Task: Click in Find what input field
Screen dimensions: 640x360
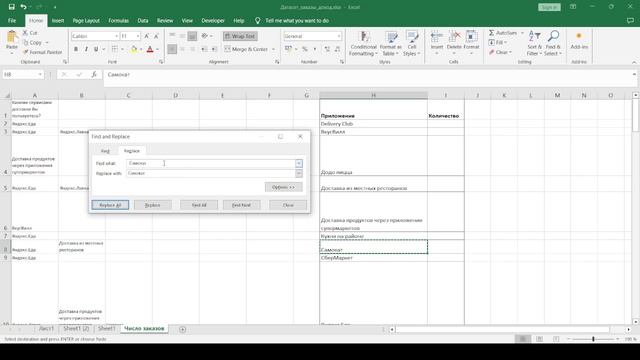Action: 211,163
